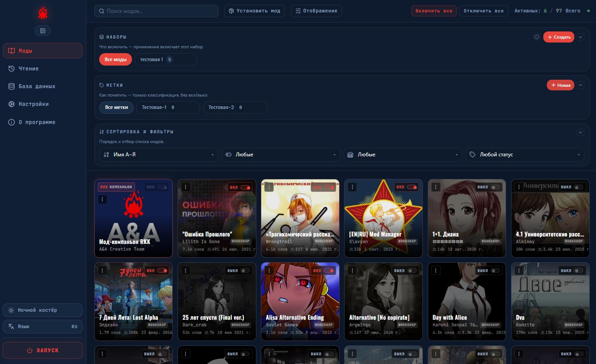Collapse the Наборы section chevron
Screen dimensions: 596x364
coord(581,37)
